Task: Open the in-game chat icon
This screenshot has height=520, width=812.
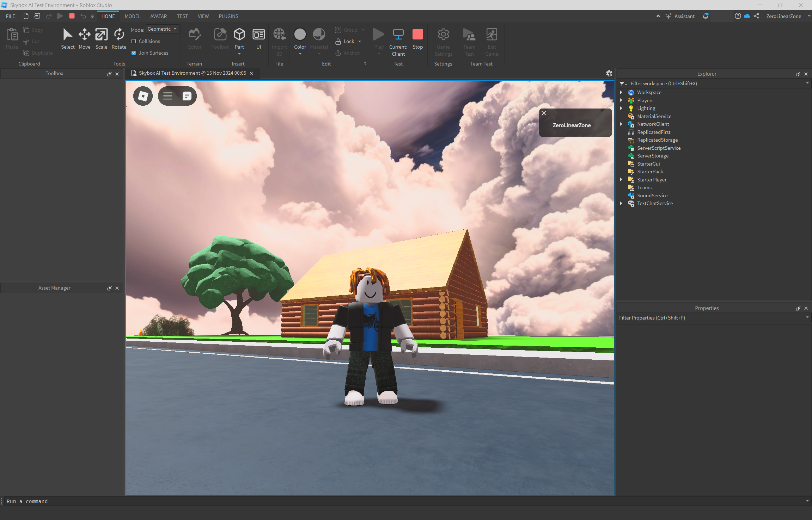Action: 187,96
